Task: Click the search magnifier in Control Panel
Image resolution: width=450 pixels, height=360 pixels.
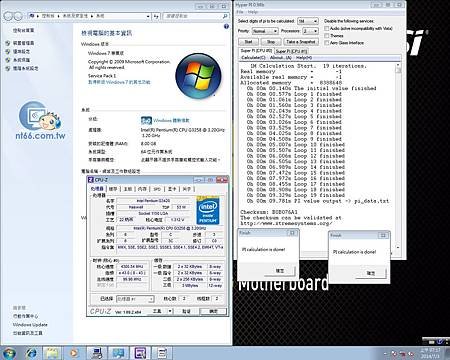Action: pyautogui.click(x=225, y=16)
